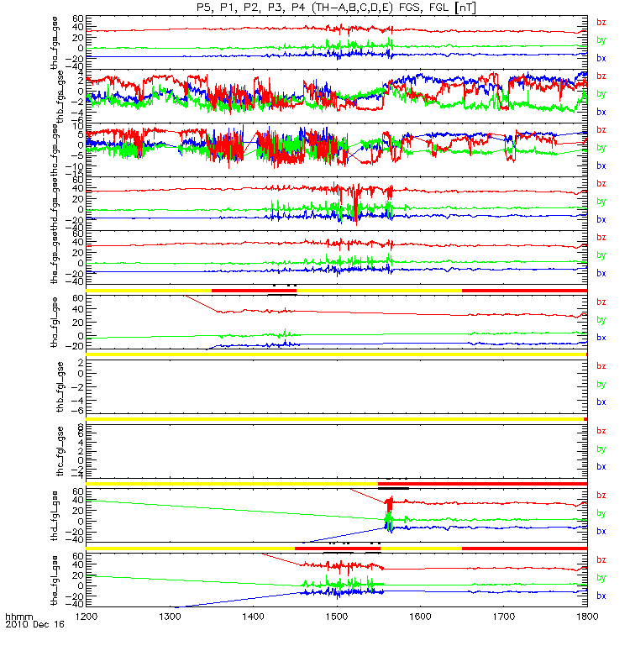Click the bx legend of the_fgl_gse panel

(601, 596)
